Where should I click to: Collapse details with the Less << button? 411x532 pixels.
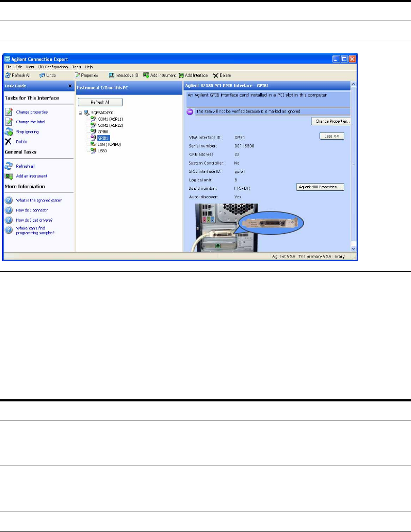point(332,136)
